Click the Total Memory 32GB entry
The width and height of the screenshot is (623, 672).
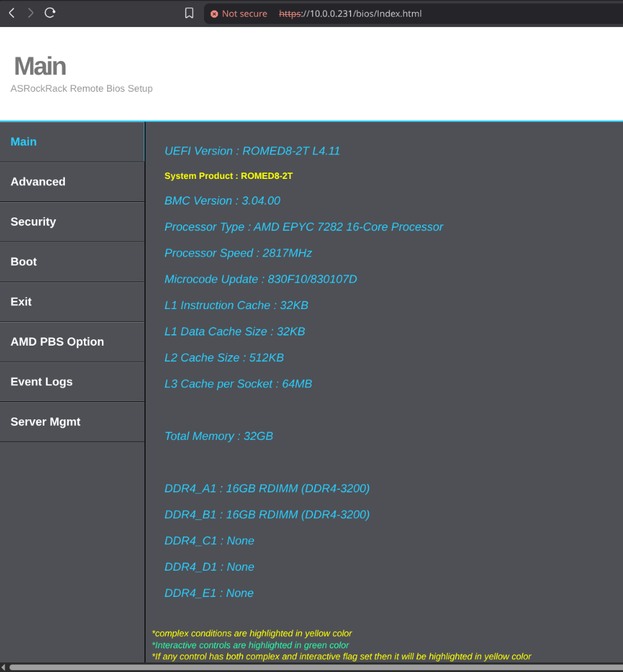point(219,436)
